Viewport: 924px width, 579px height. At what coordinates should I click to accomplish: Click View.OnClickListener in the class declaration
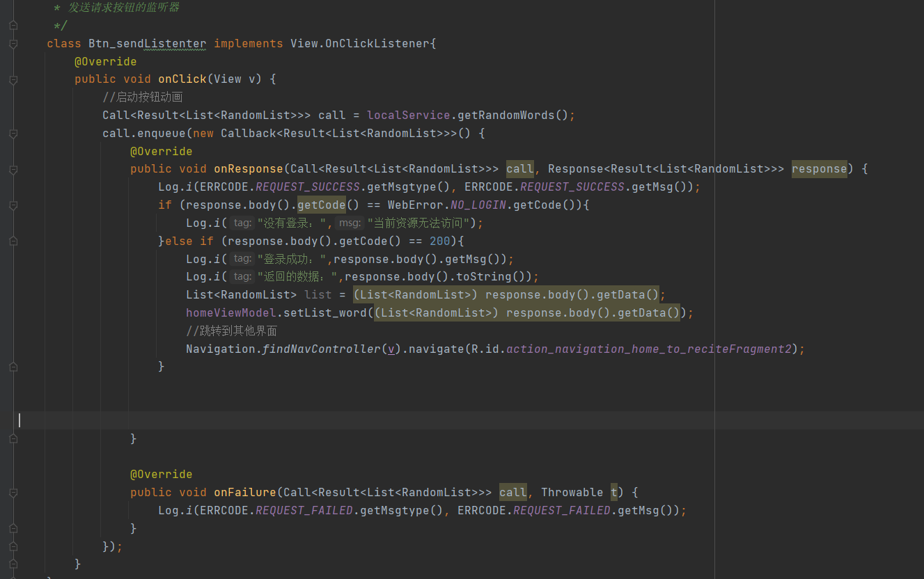click(360, 44)
